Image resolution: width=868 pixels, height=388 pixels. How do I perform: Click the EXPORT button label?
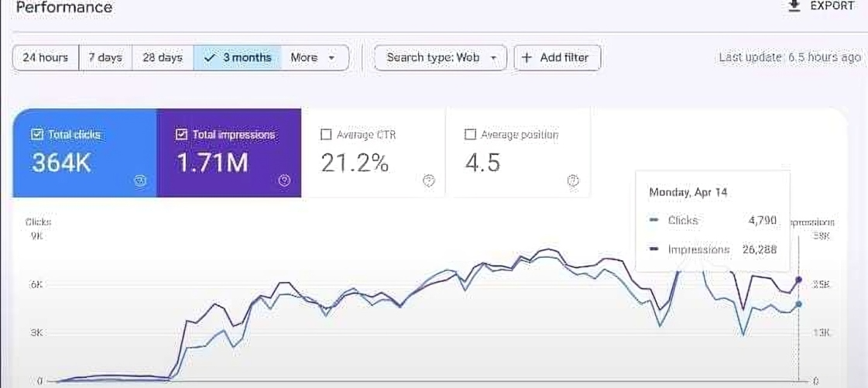tap(832, 6)
